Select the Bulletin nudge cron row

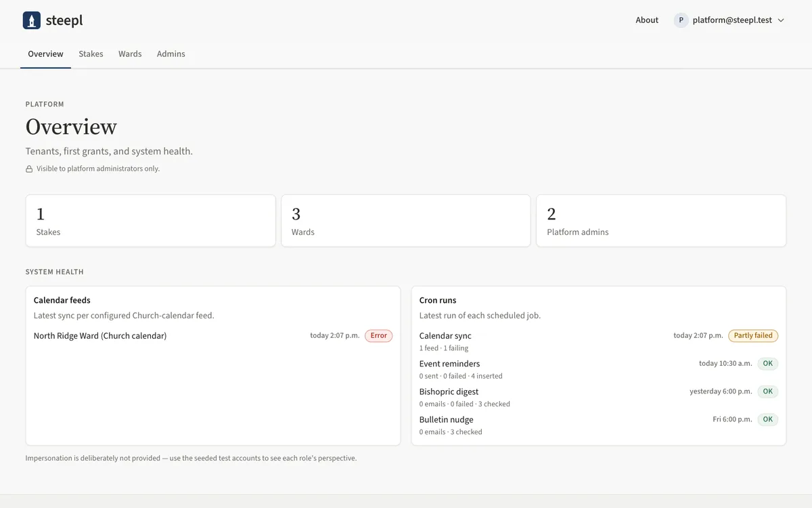pyautogui.click(x=599, y=425)
